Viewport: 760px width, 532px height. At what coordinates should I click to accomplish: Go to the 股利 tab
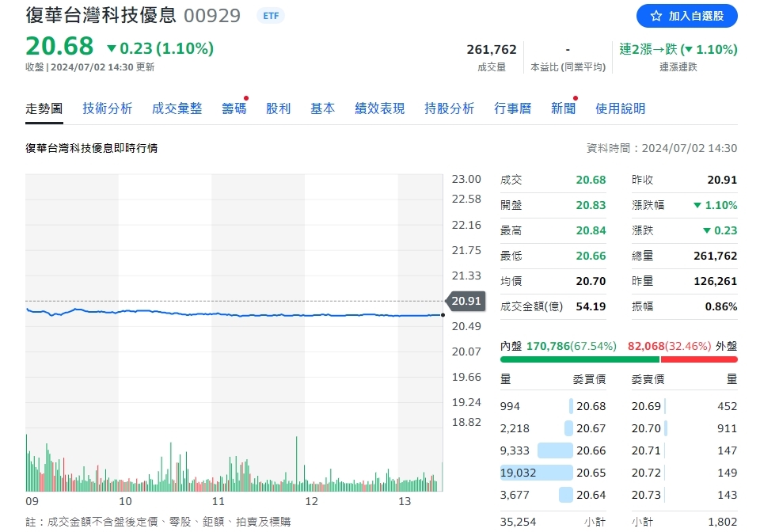click(279, 108)
